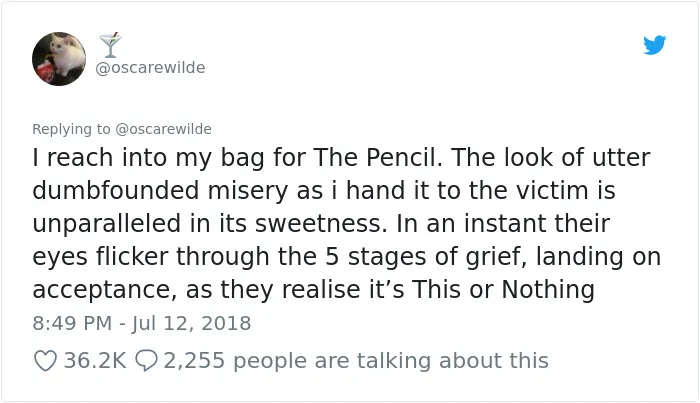Click the phrase 'The Pencil' in the tweet
The image size is (700, 403).
click(x=377, y=157)
